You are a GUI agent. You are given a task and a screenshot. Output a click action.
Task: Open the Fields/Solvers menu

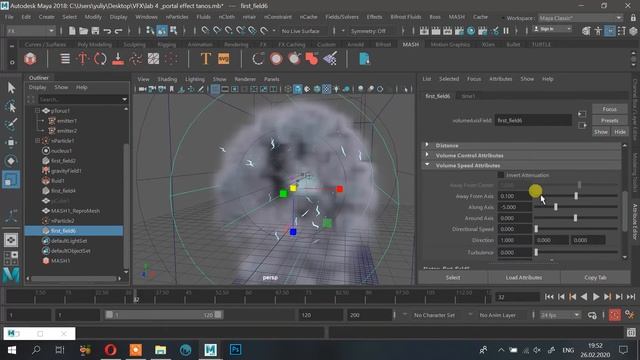coord(342,17)
